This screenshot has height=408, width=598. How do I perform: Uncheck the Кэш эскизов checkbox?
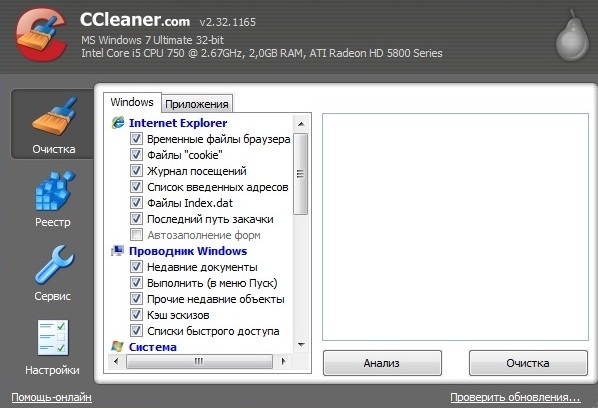coord(136,315)
